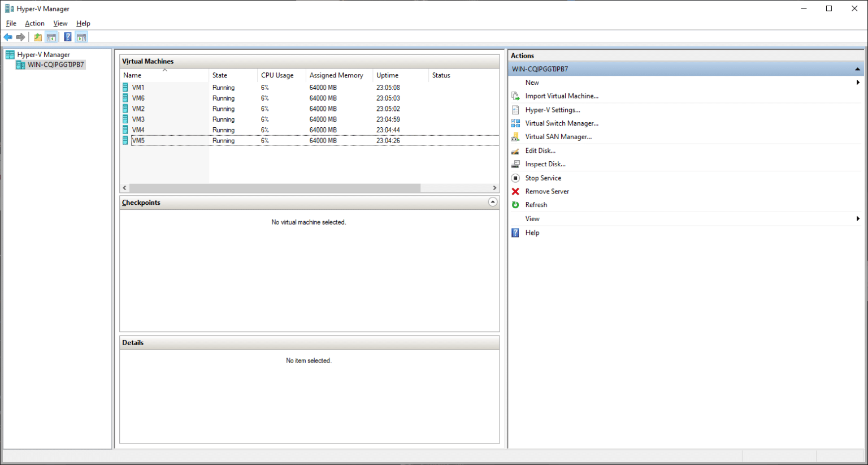Screen dimensions: 868x465
Task: Sort by the Uptime column header
Action: pos(400,75)
